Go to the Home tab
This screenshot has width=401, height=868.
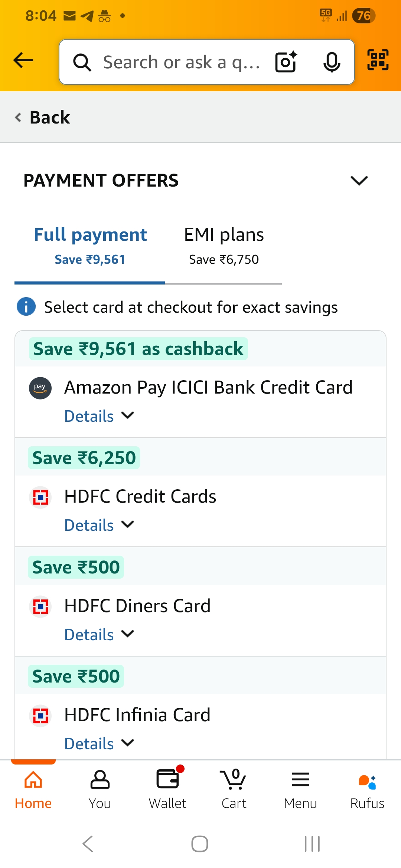[x=33, y=788]
